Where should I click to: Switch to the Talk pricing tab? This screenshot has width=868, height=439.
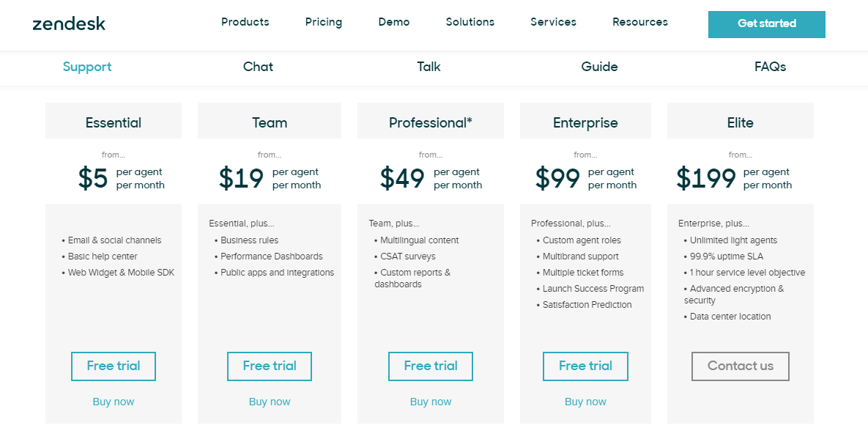coord(429,67)
